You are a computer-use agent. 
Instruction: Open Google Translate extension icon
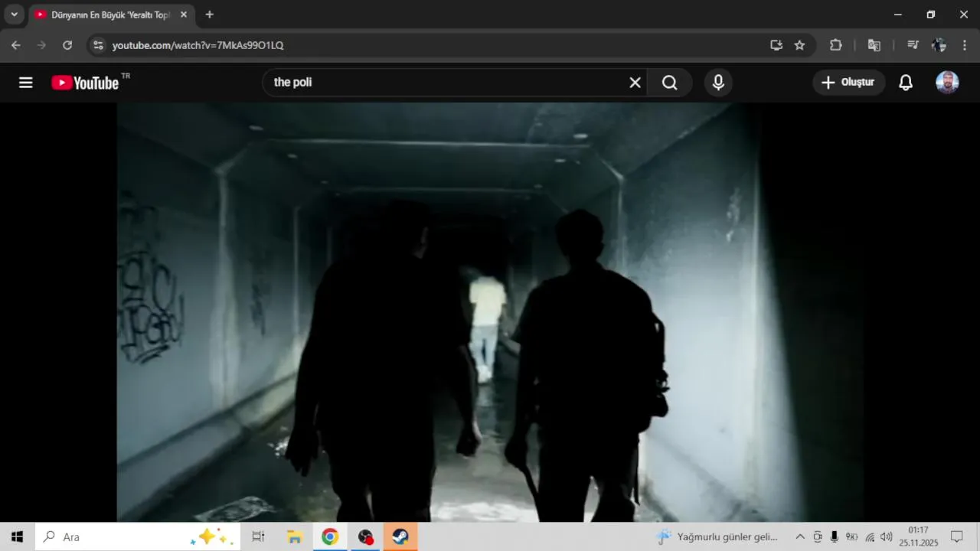[x=874, y=45]
